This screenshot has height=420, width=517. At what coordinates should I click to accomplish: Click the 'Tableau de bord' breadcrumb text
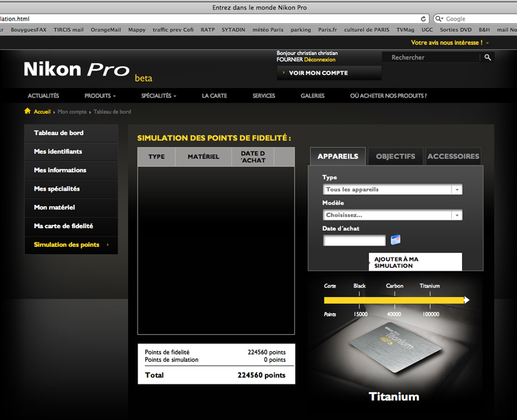coord(112,112)
